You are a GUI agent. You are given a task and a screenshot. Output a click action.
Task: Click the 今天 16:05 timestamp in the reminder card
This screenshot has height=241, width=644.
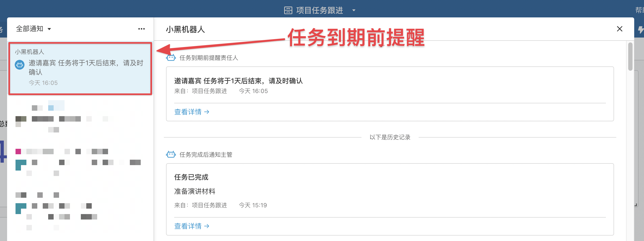pyautogui.click(x=253, y=91)
